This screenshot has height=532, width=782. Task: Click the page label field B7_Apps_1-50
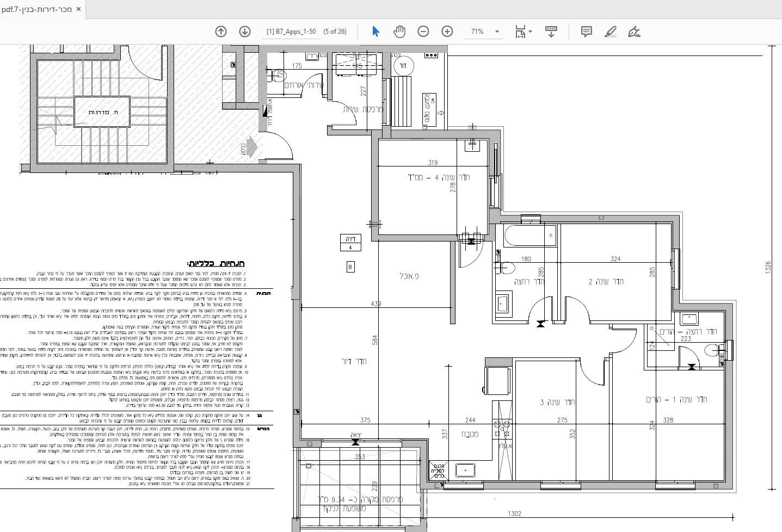click(291, 32)
